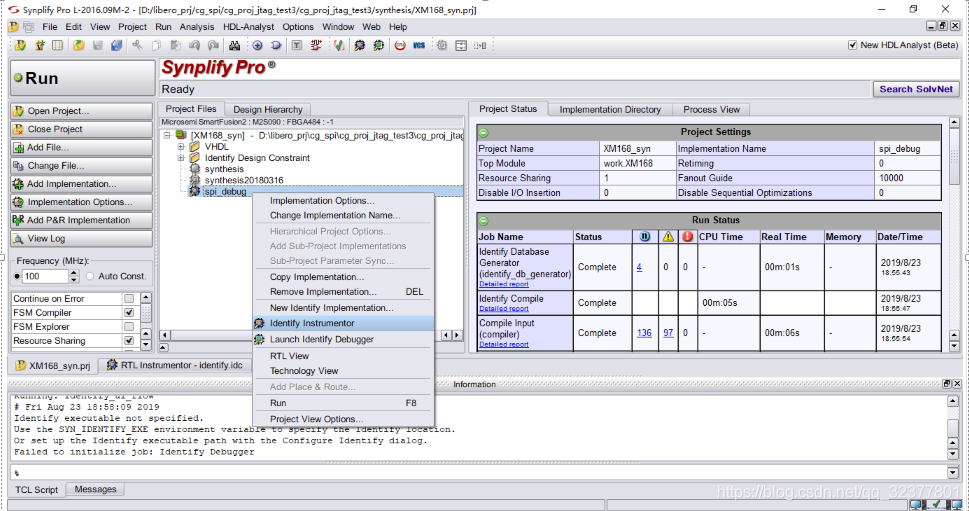Switch to the Process View tab
969x511 pixels.
point(711,109)
